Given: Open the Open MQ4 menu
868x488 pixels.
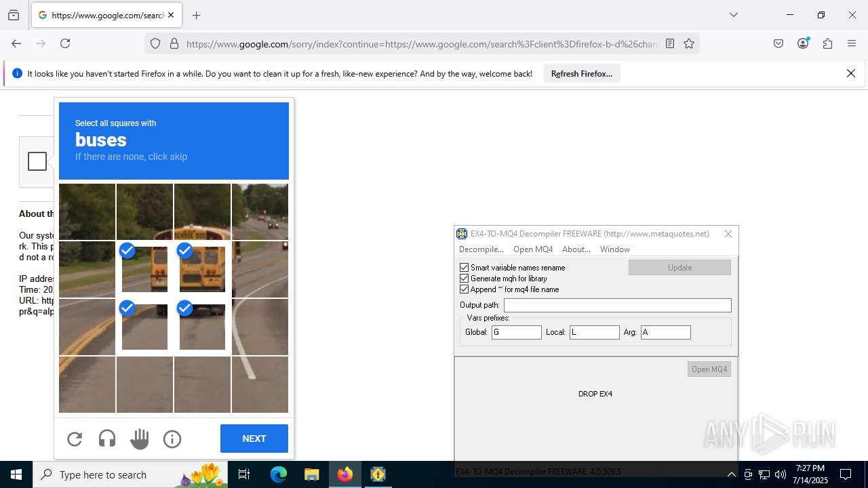Looking at the screenshot, I should click(x=533, y=249).
